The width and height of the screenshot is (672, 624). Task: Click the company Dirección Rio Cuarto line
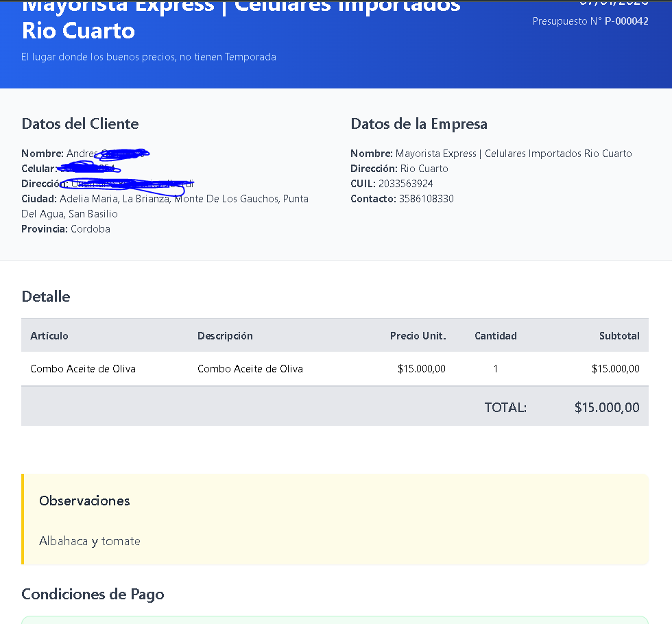399,169
